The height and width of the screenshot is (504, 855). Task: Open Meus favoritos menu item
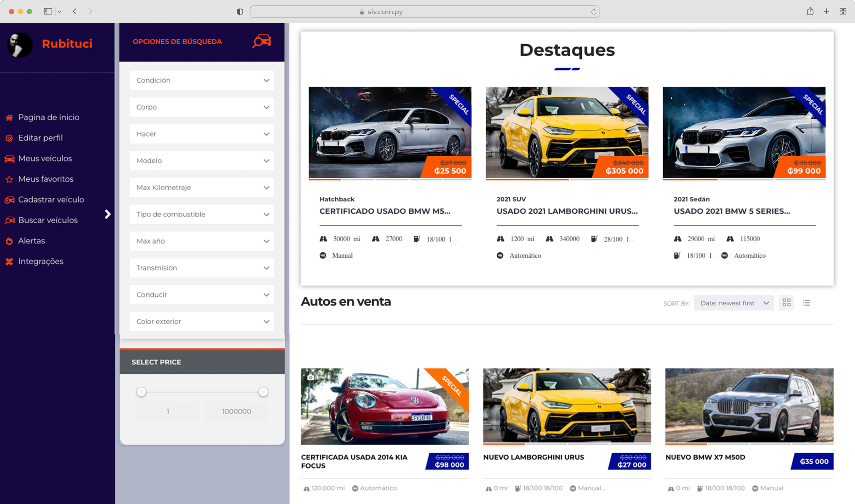[x=46, y=179]
